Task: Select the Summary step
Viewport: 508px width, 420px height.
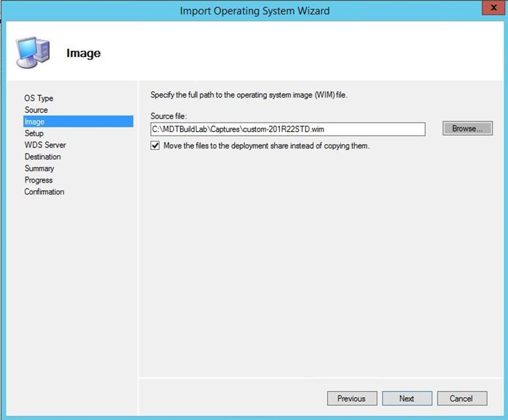Action: pos(39,168)
